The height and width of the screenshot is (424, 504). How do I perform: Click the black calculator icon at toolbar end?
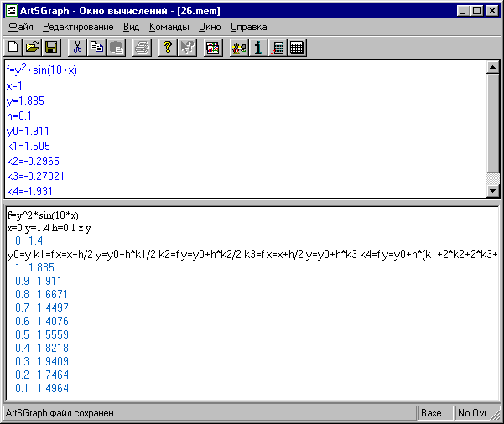click(296, 48)
